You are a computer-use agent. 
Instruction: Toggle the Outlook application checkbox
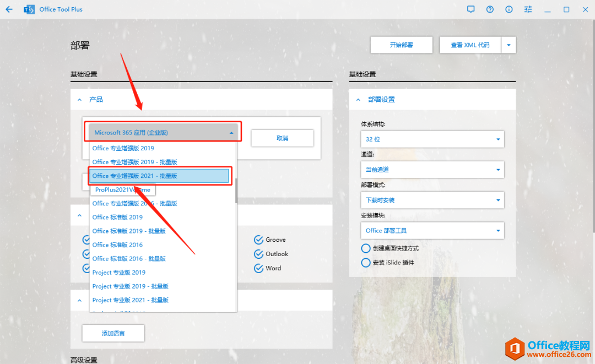tap(258, 254)
